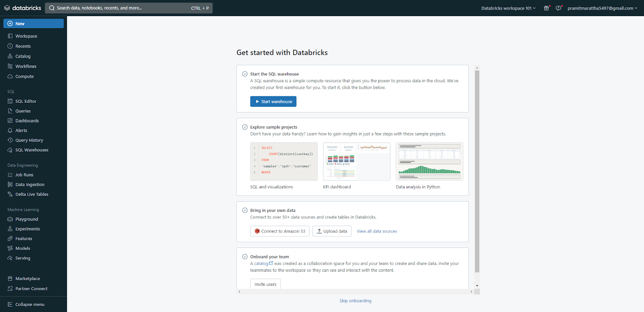644x312 pixels.
Task: Open the gift box icon in header
Action: pyautogui.click(x=547, y=8)
